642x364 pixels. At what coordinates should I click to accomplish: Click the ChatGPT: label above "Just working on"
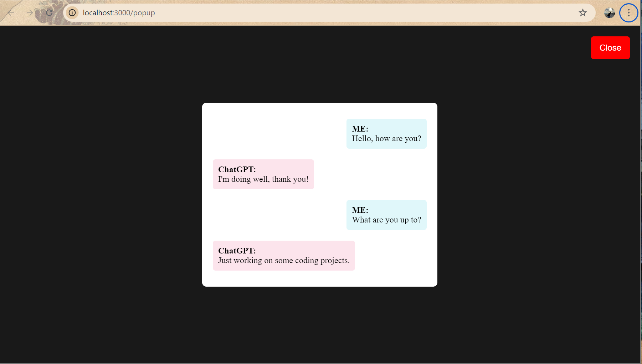tap(237, 251)
